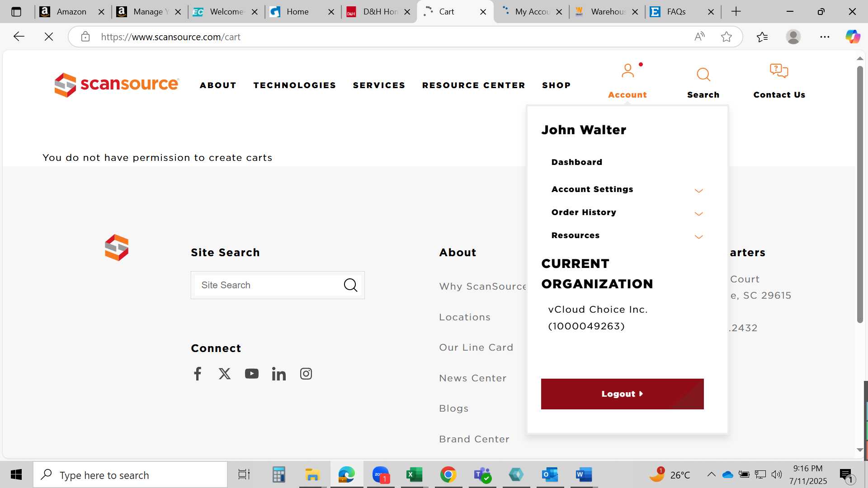Screen dimensions: 868x488
Task: Open the Instagram social icon
Action: coord(306,374)
